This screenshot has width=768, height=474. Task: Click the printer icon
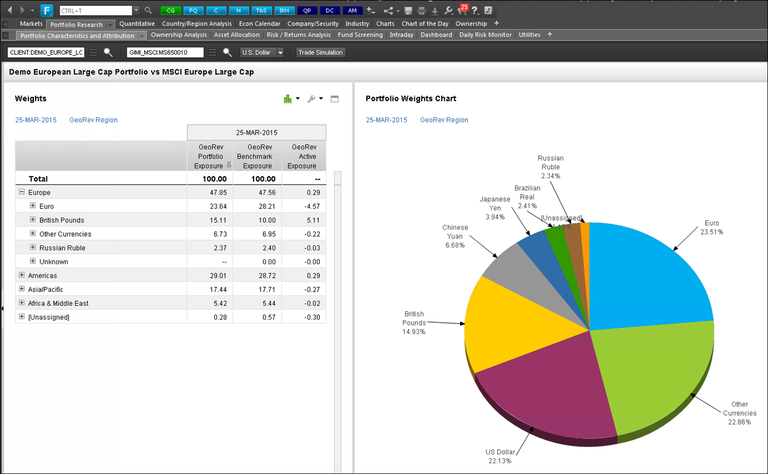(x=421, y=10)
